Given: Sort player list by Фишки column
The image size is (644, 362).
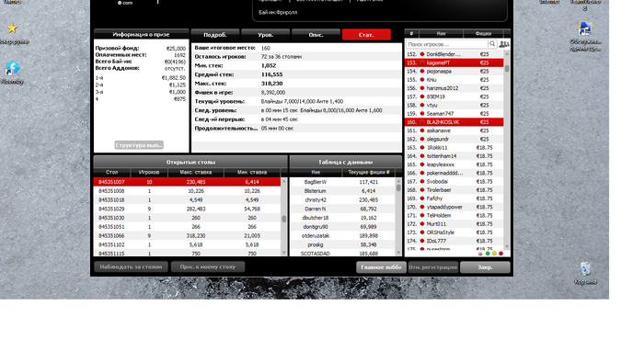Looking at the screenshot, I should coord(483,34).
